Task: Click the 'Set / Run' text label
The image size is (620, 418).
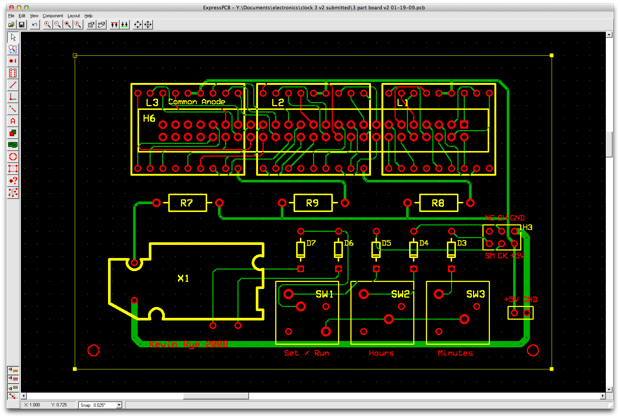Action: (x=306, y=353)
